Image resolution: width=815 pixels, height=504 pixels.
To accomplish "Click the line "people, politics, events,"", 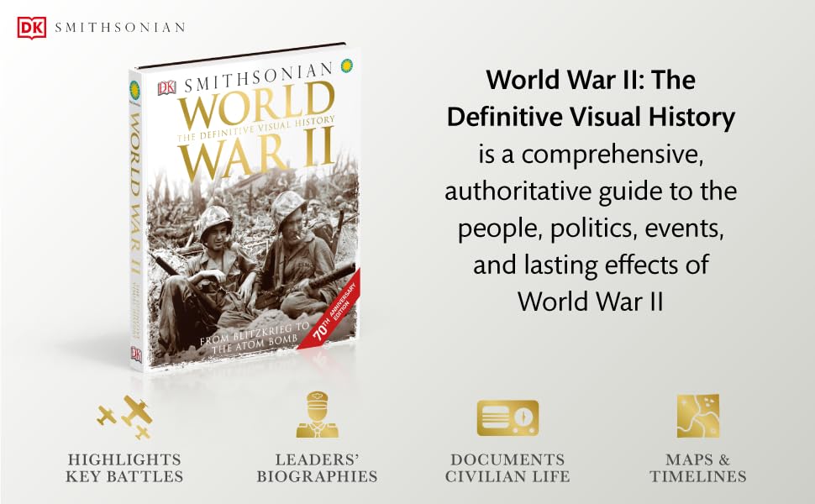I will coord(591,228).
